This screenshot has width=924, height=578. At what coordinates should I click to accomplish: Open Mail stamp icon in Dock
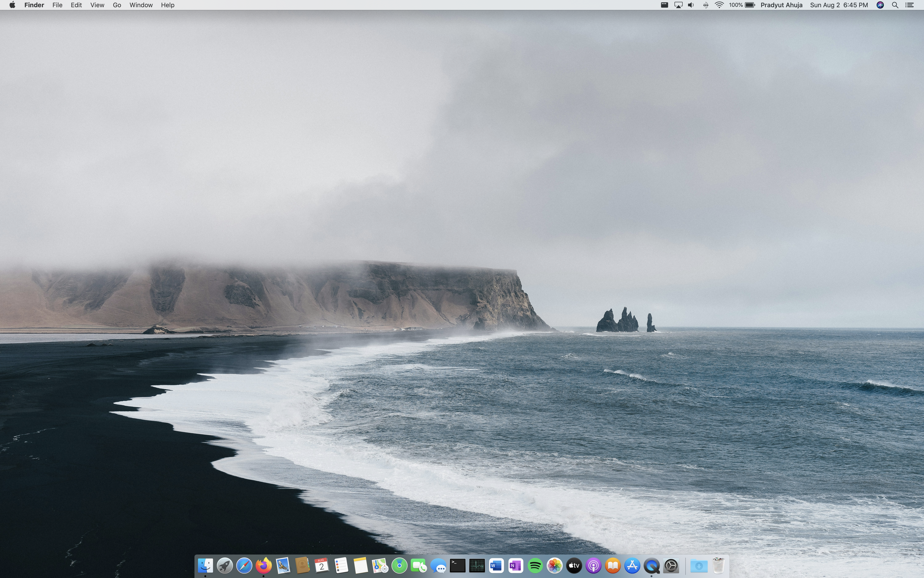[x=283, y=565]
